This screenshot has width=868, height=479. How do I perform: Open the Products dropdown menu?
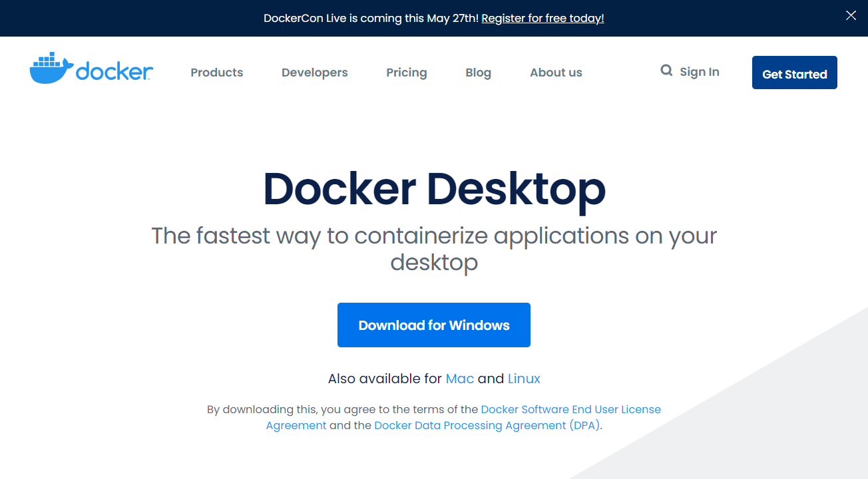point(216,73)
